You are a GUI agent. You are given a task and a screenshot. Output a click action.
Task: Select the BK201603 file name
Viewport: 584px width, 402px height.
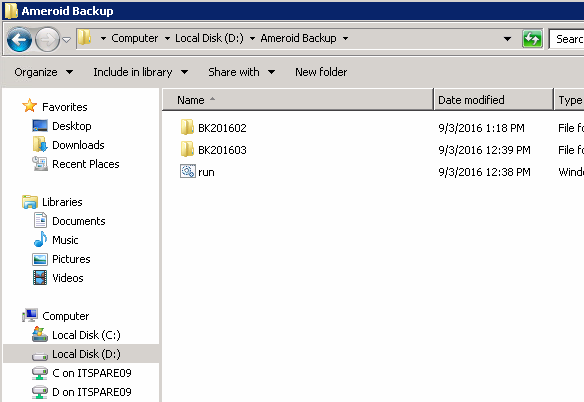pos(222,150)
